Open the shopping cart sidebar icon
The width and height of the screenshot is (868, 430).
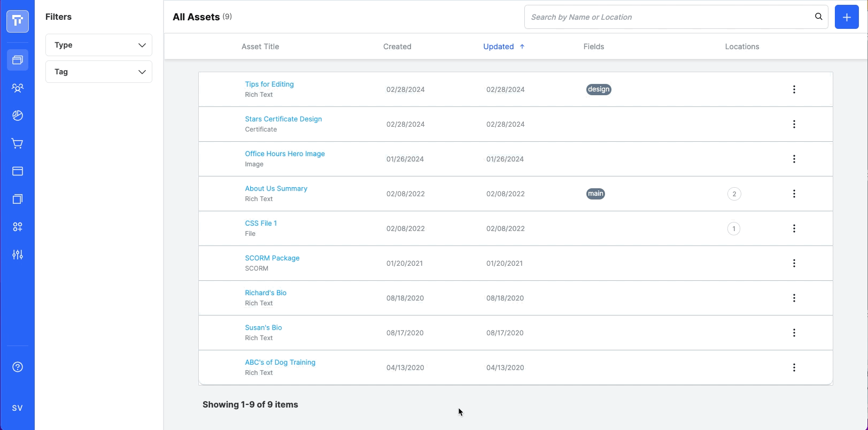pyautogui.click(x=18, y=143)
